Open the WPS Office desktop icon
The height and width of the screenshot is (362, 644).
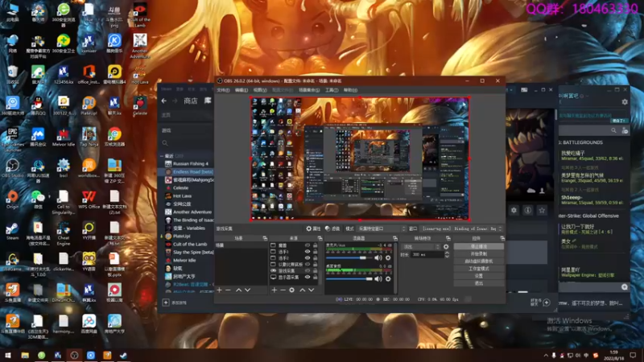point(89,200)
